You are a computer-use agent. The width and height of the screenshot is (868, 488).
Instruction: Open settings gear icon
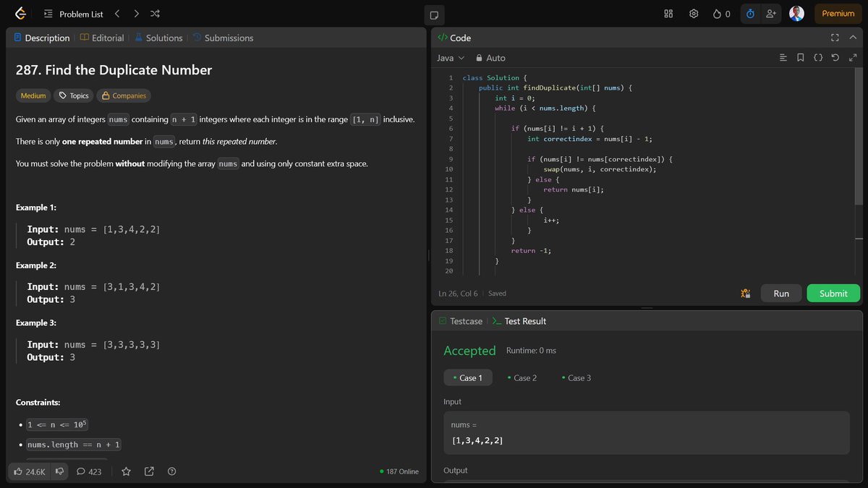click(x=694, y=14)
